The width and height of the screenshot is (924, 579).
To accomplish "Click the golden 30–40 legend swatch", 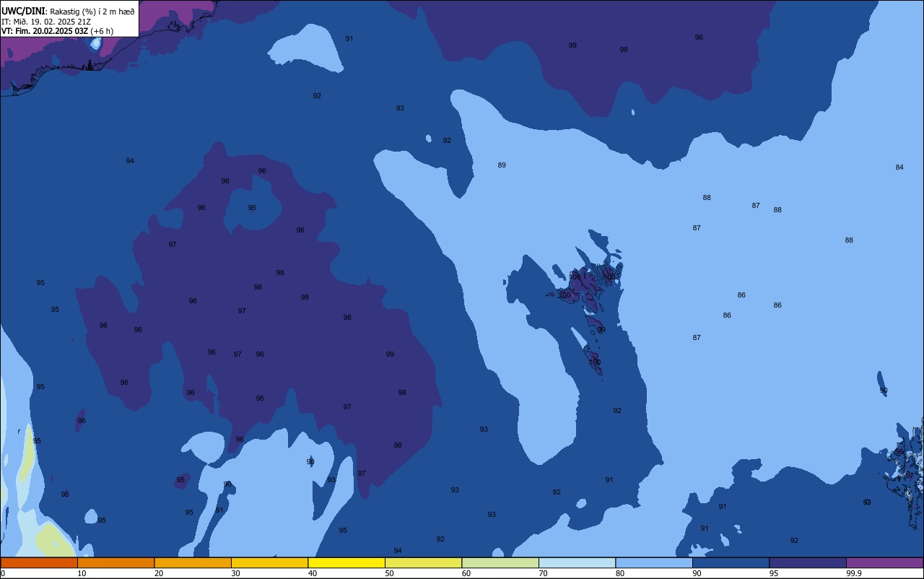I will coord(269,562).
